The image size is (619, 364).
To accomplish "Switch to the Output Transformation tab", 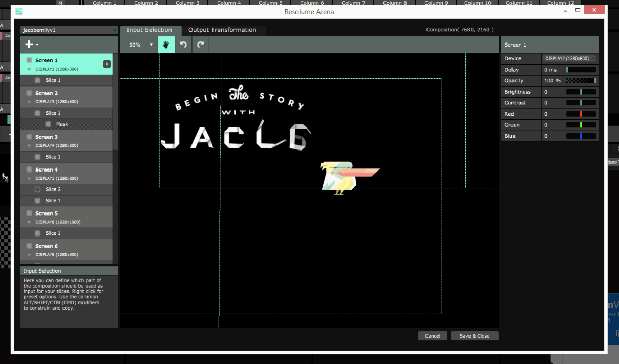I will pos(222,30).
